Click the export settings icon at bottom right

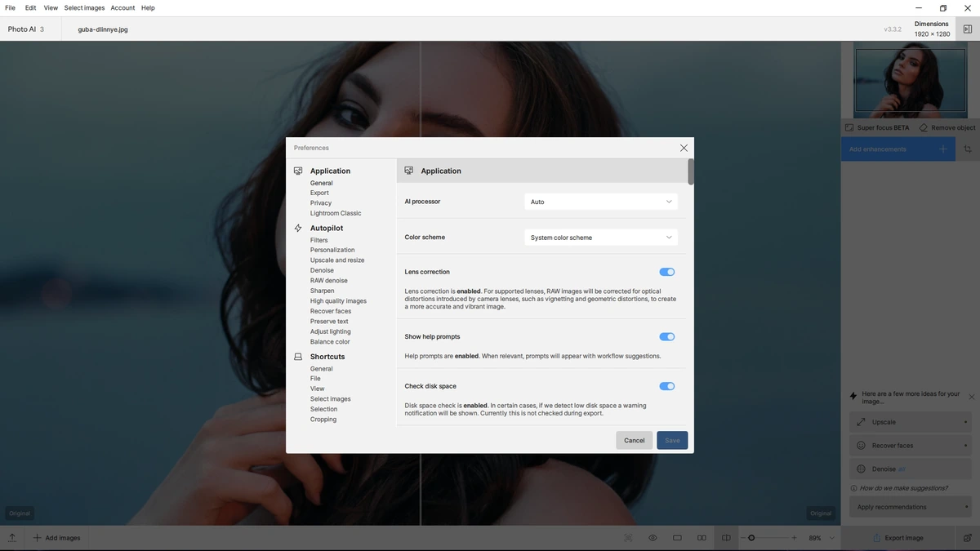coord(968,538)
